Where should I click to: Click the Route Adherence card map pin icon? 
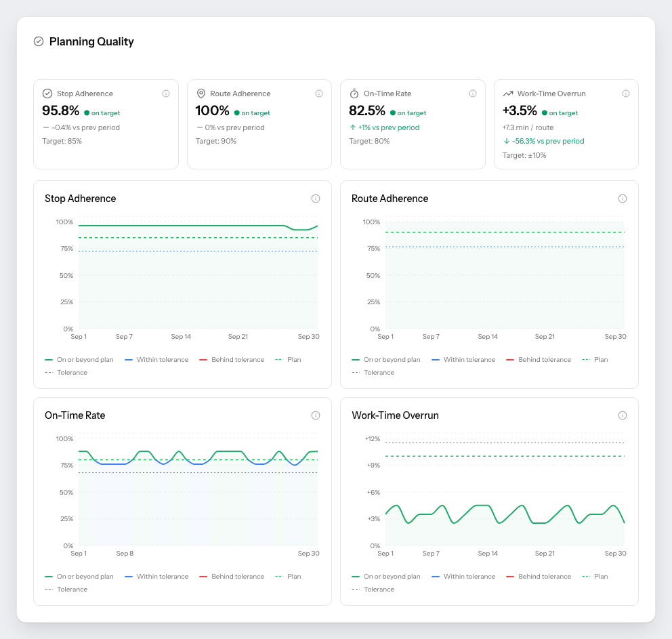click(201, 94)
